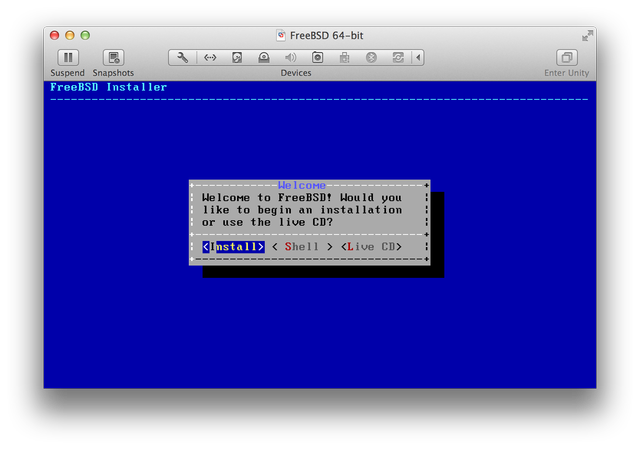Click the hard disk device icon
This screenshot has width=640, height=449.
237,58
